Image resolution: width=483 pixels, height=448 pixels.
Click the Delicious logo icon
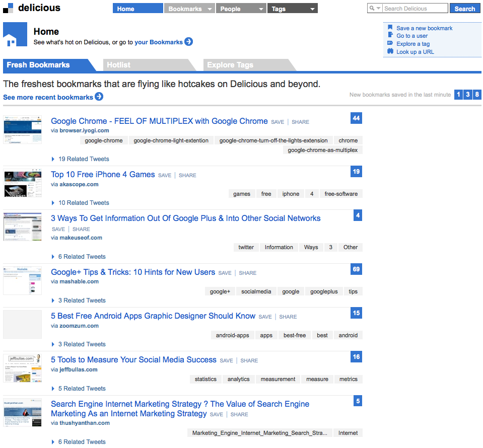click(8, 8)
